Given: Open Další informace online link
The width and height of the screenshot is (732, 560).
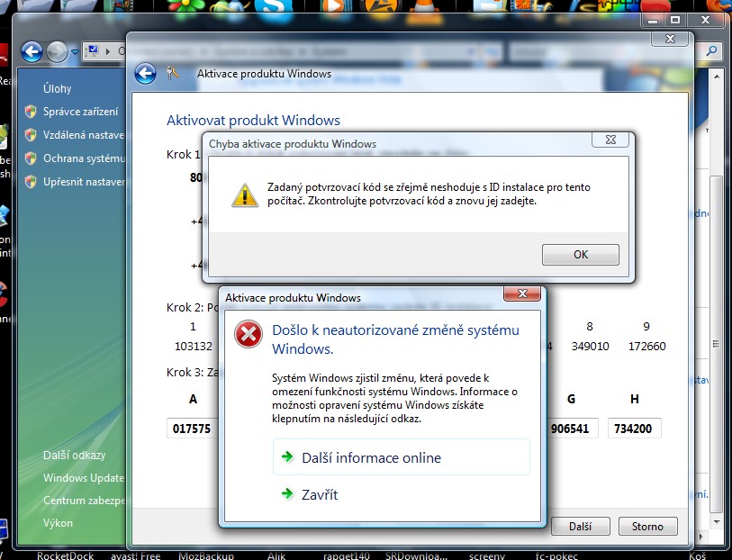Looking at the screenshot, I should pos(371,457).
